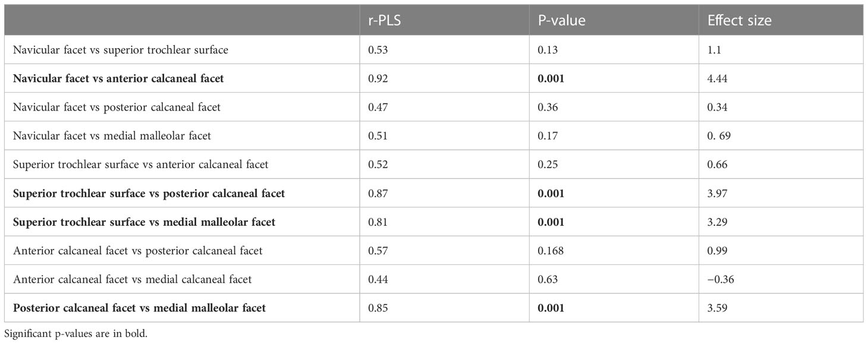Click the effect size value 4.44
Image resolution: width=868 pixels, height=344 pixels.
click(x=716, y=78)
